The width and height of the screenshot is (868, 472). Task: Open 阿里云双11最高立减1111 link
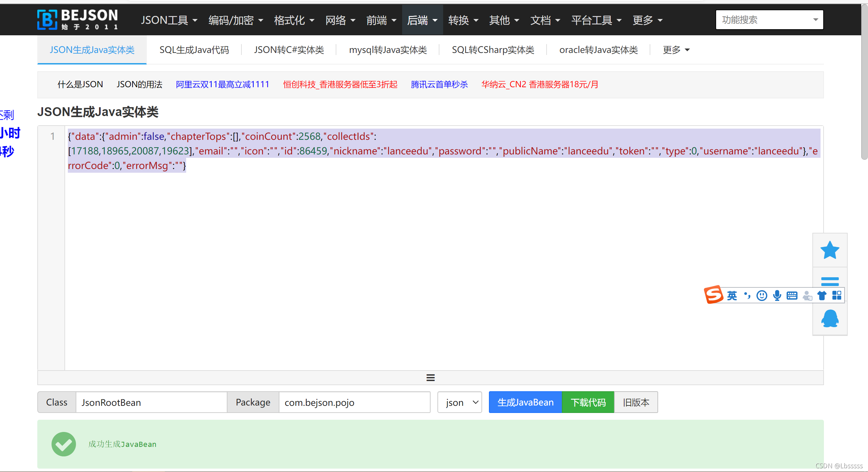222,84
